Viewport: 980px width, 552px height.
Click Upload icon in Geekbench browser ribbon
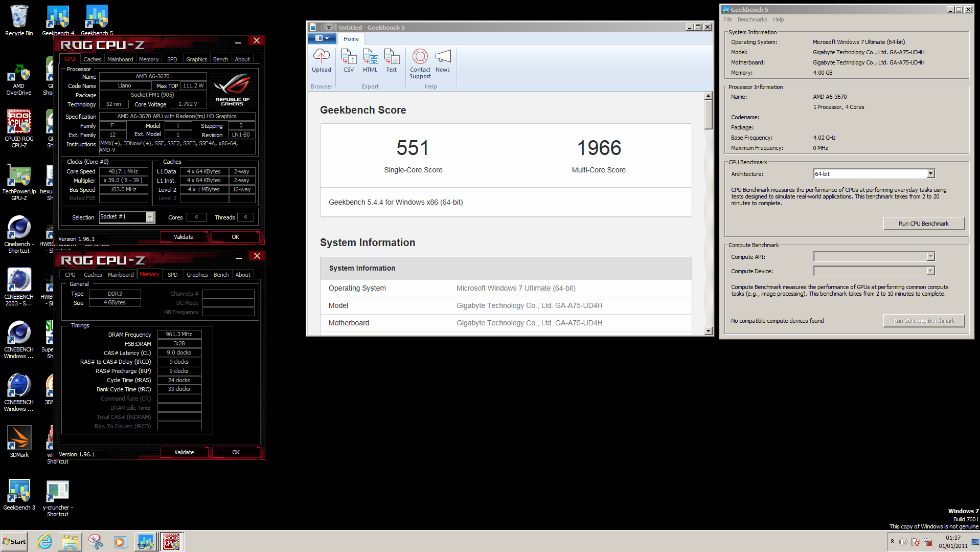(x=322, y=61)
